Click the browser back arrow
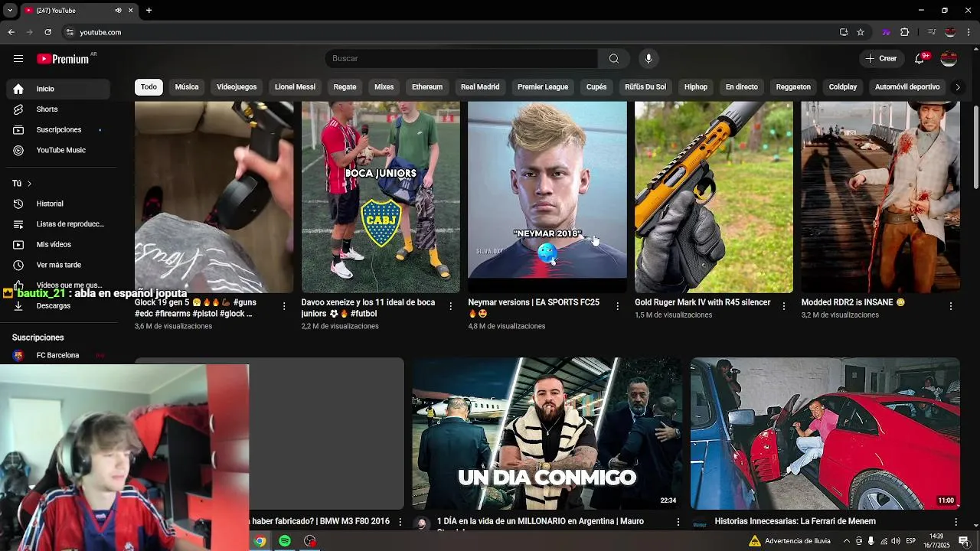This screenshot has width=980, height=551. tap(11, 32)
